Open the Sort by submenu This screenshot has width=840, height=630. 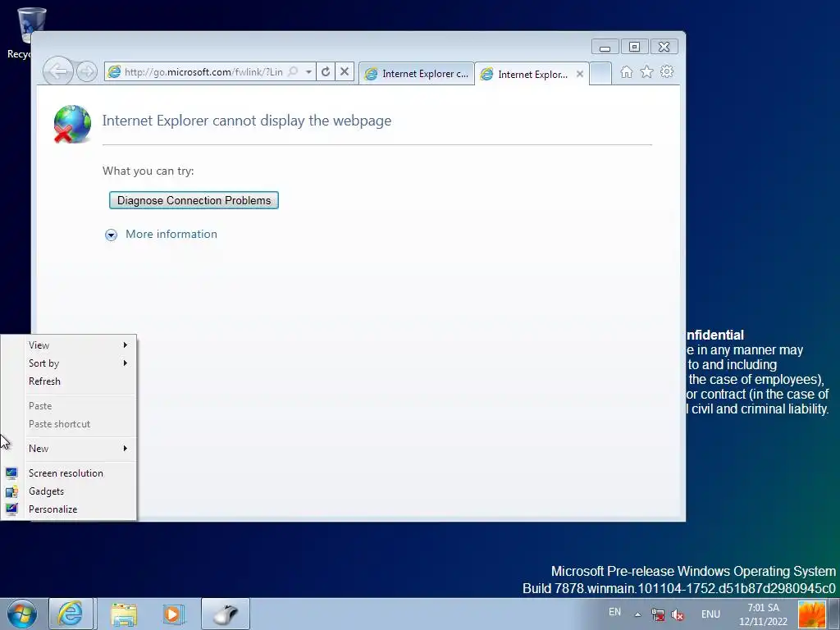[79, 363]
